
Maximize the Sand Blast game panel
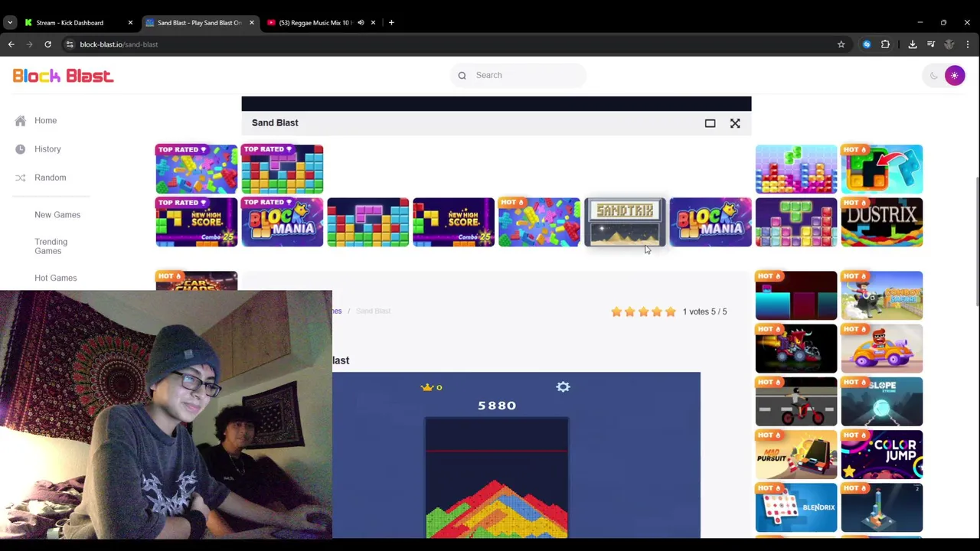point(710,123)
